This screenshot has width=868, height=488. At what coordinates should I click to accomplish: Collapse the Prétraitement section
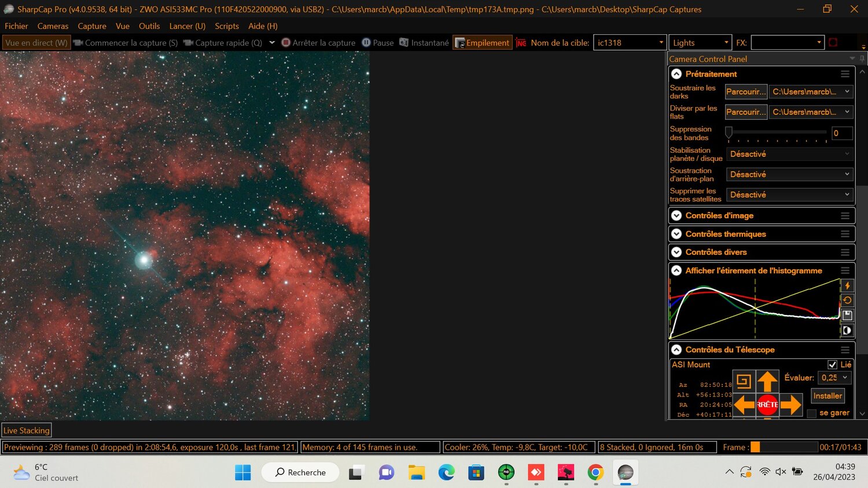676,74
